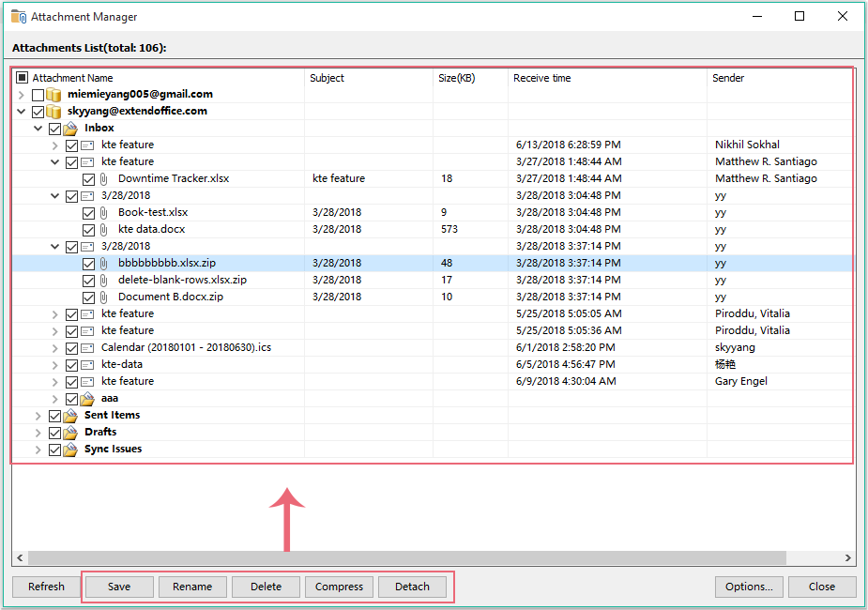
Task: Click the paperclip icon beside Downtime Tracker.xlsx
Action: coord(104,179)
